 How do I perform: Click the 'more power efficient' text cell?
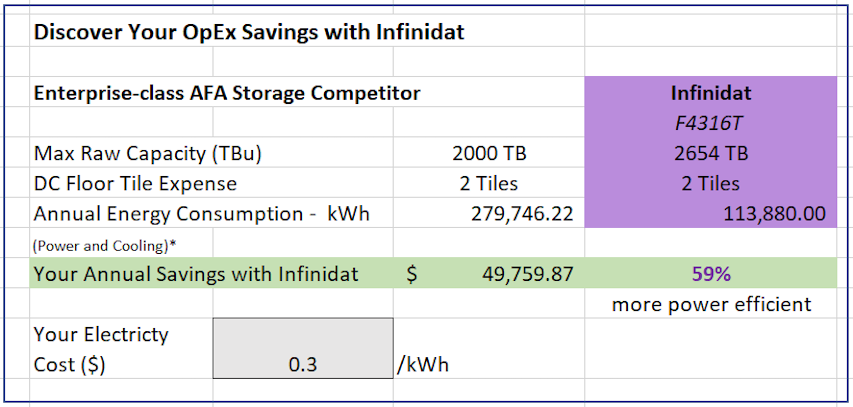pyautogui.click(x=711, y=304)
